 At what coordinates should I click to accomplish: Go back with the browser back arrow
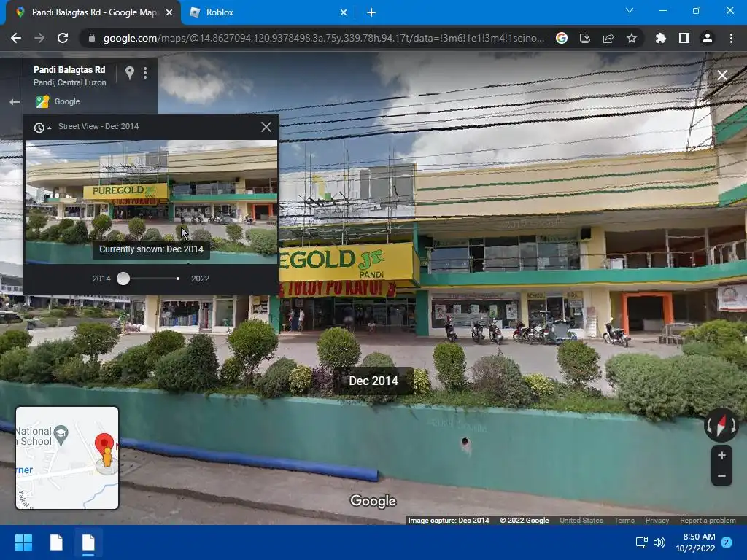(16, 38)
